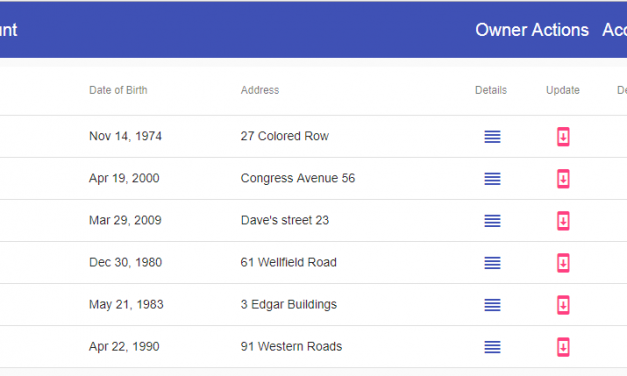Click the Details column header
This screenshot has height=376, width=627.
coord(491,90)
